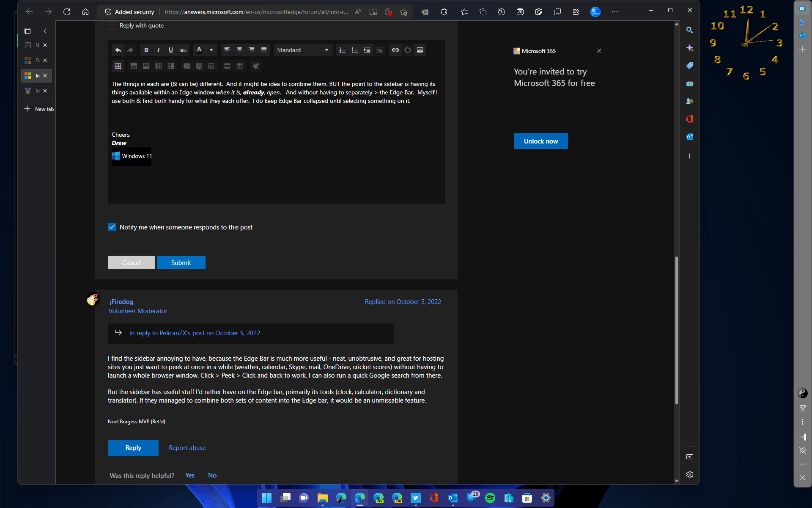Viewport: 812px width, 508px height.
Task: Collapse the vertical tabs pane
Action: click(x=45, y=31)
